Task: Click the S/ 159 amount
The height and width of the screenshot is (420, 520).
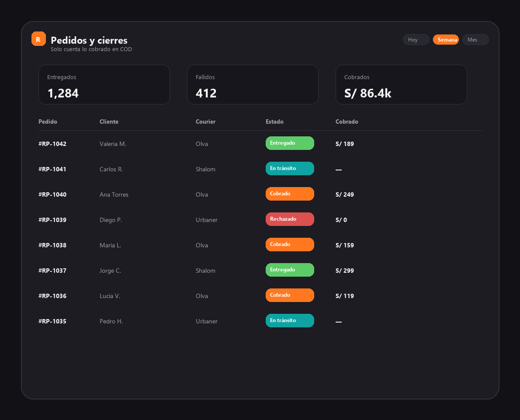Action: [345, 245]
